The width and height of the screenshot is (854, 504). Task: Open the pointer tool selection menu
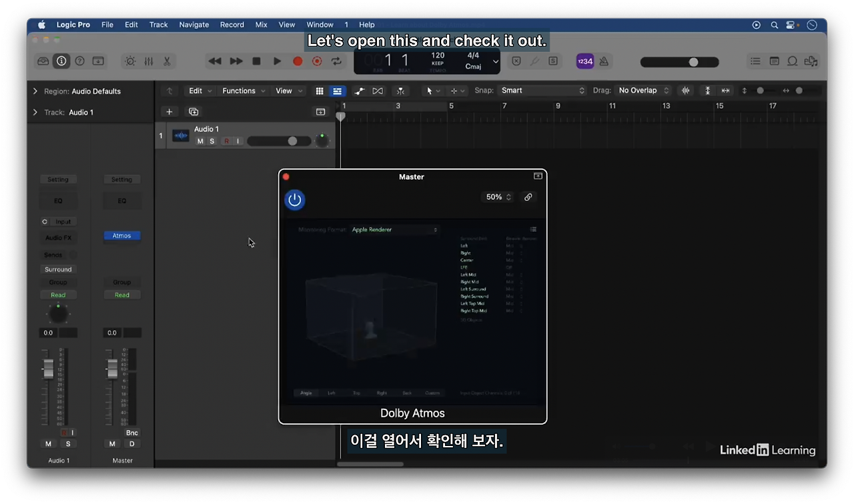click(433, 91)
